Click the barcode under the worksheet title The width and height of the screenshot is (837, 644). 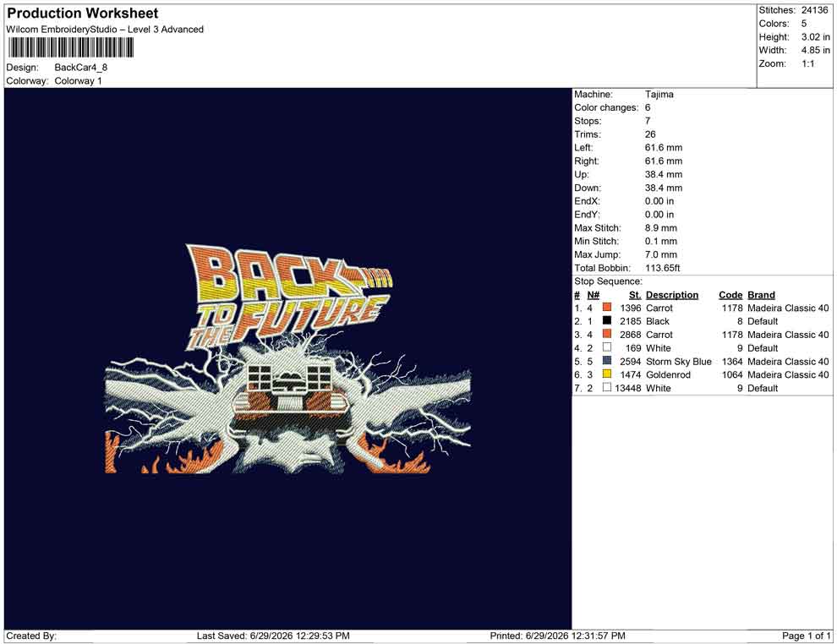point(70,48)
